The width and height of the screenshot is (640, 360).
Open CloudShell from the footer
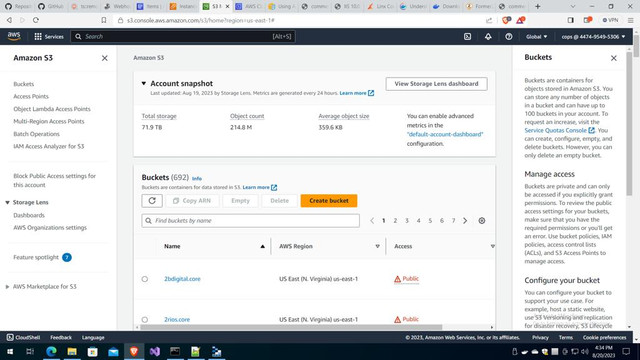(23, 338)
